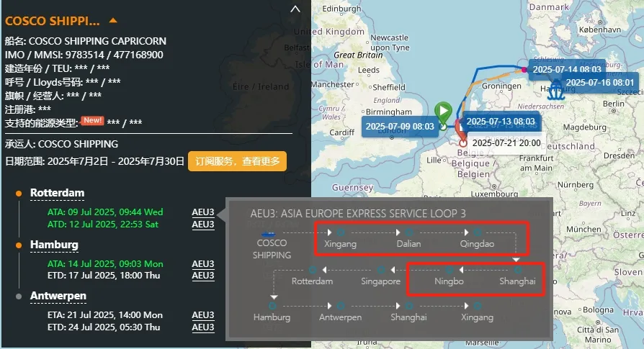644x349 pixels.
Task: Click the green play marker on the map
Action: point(443,112)
